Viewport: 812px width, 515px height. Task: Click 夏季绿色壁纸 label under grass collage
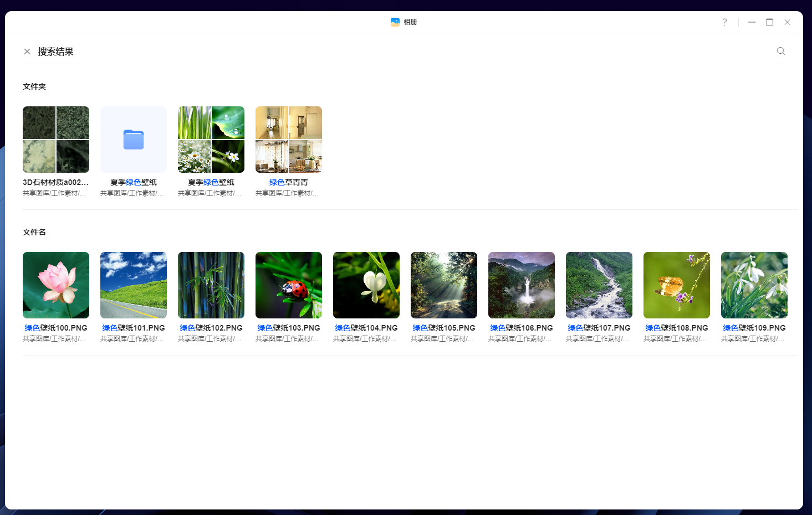tap(211, 182)
